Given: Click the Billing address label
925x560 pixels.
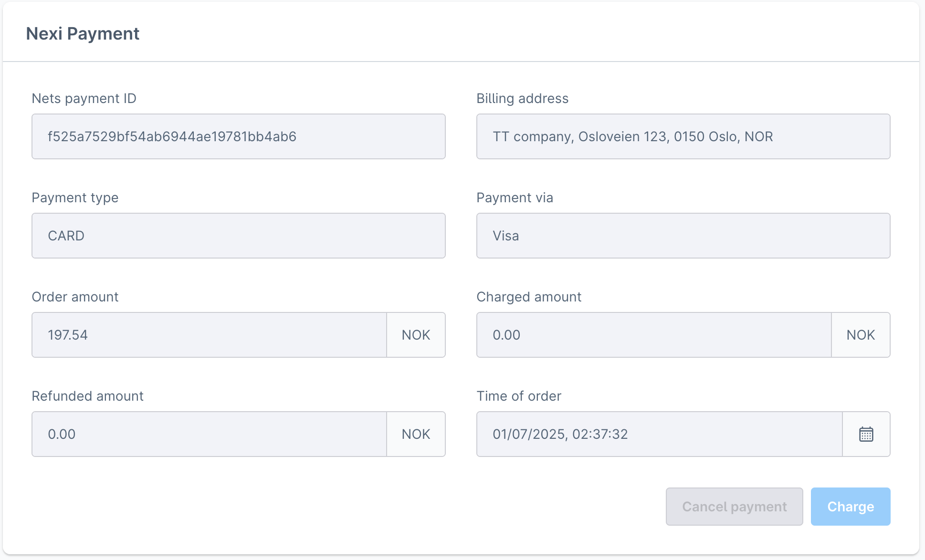Looking at the screenshot, I should (x=522, y=98).
